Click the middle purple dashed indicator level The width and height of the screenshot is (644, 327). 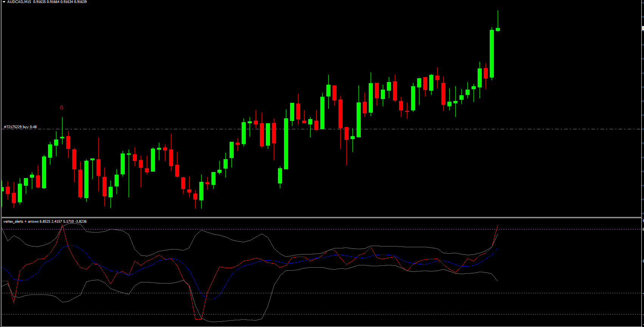[x=340, y=293]
